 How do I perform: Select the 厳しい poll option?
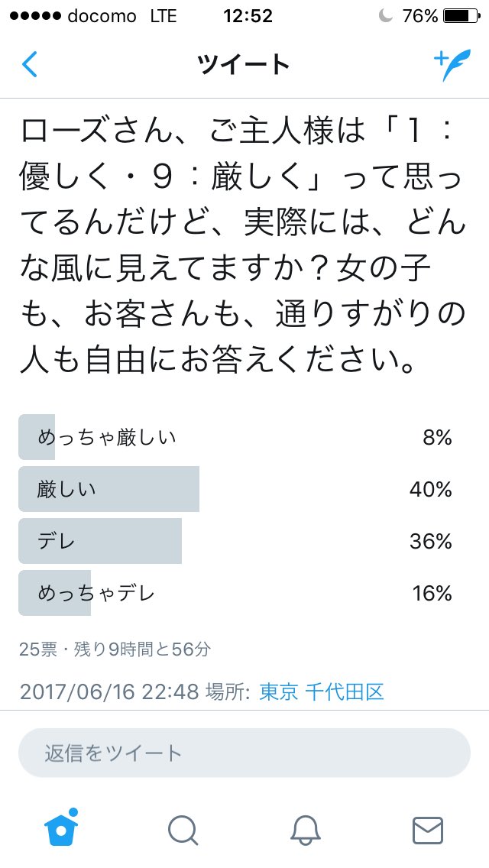click(244, 489)
